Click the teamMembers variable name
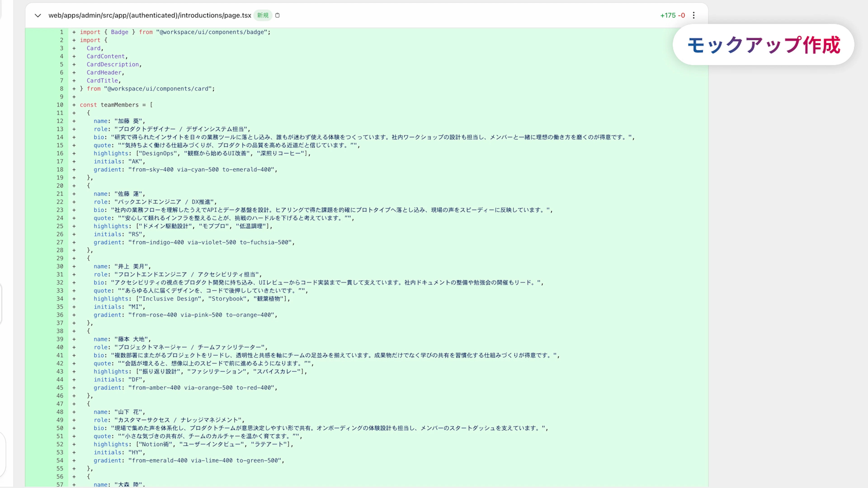Image resolution: width=868 pixels, height=488 pixels. (x=119, y=105)
